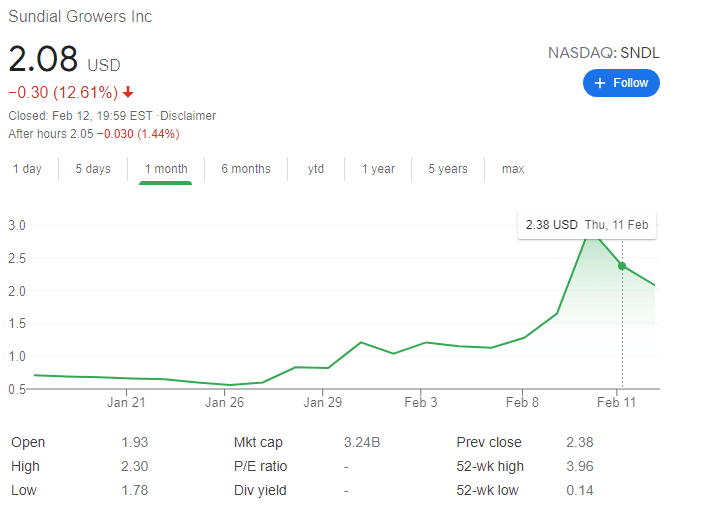Click the red down arrow icon

click(x=128, y=93)
